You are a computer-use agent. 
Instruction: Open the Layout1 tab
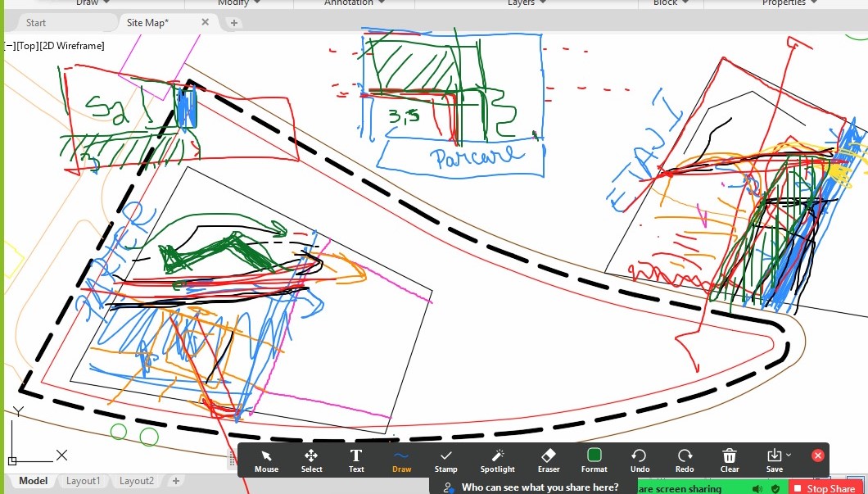point(83,481)
